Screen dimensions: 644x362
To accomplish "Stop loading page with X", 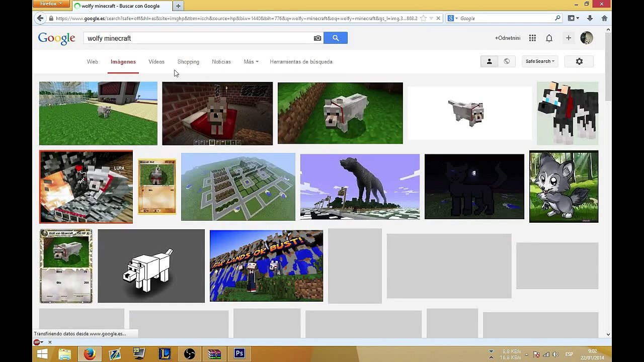I will coord(438,18).
